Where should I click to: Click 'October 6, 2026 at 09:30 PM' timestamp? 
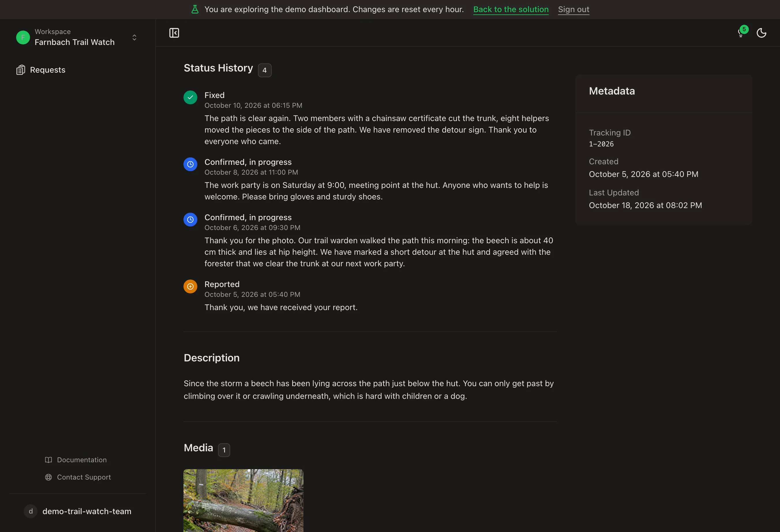tap(252, 228)
